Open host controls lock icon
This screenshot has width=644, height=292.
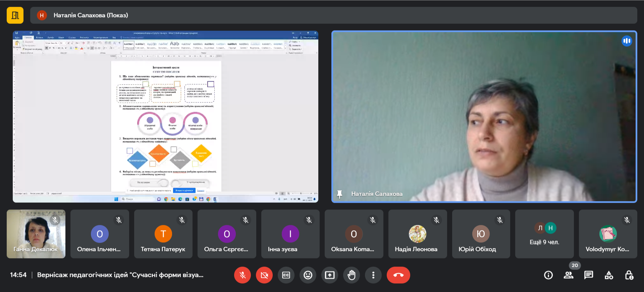tap(629, 275)
